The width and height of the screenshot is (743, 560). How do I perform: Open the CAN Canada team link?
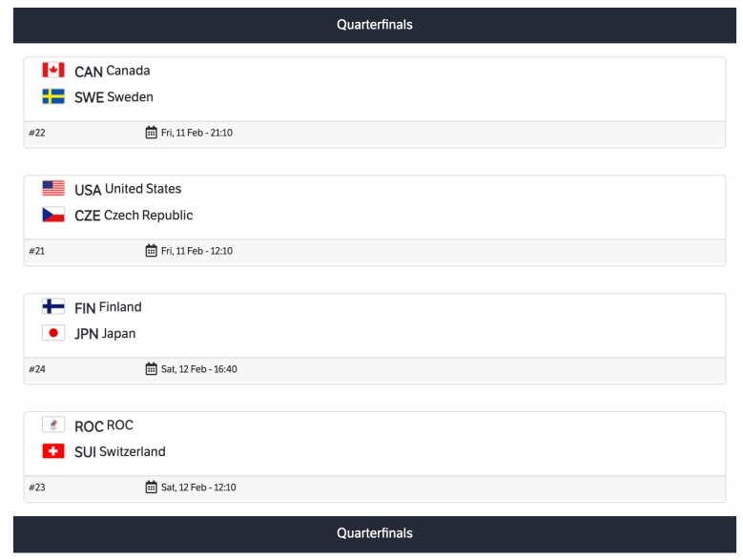point(112,72)
